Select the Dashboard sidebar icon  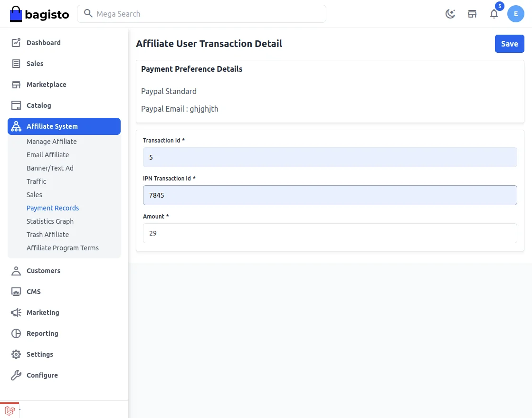click(16, 42)
